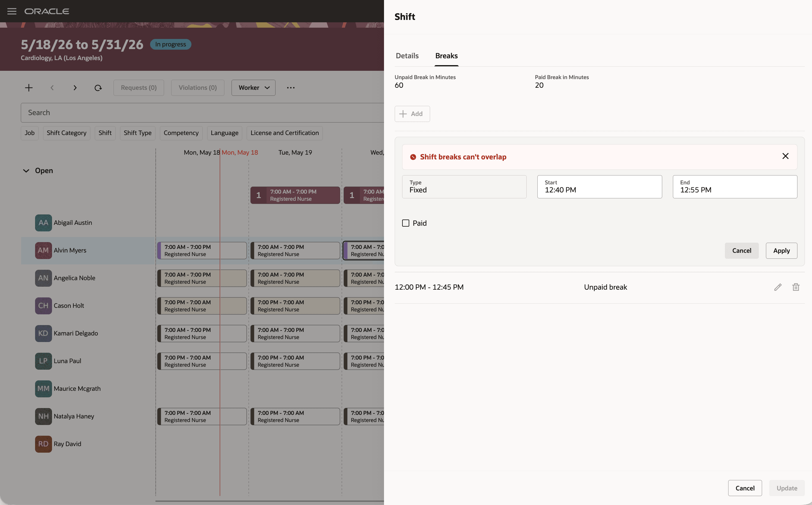The image size is (812, 505).
Task: Open Natalya Haney's Monday night shift
Action: point(202,416)
